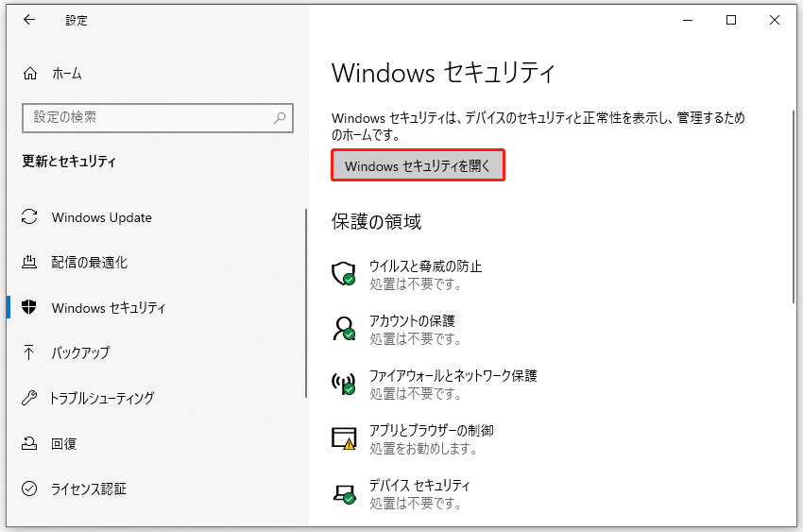
Task: Click the app and browser control warning icon
Action: [x=344, y=438]
